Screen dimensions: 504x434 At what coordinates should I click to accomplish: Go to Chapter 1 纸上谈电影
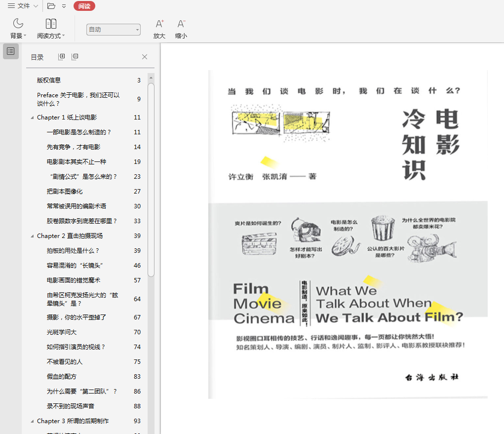pyautogui.click(x=67, y=118)
